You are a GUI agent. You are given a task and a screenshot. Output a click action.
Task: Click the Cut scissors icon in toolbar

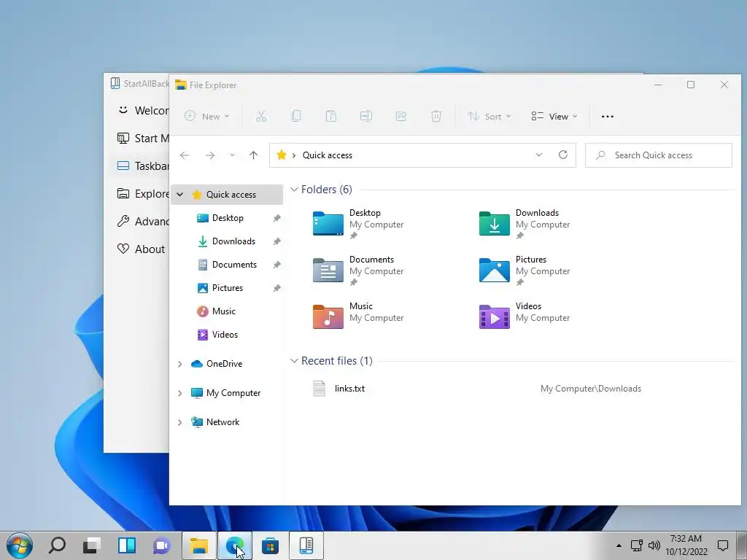point(261,116)
